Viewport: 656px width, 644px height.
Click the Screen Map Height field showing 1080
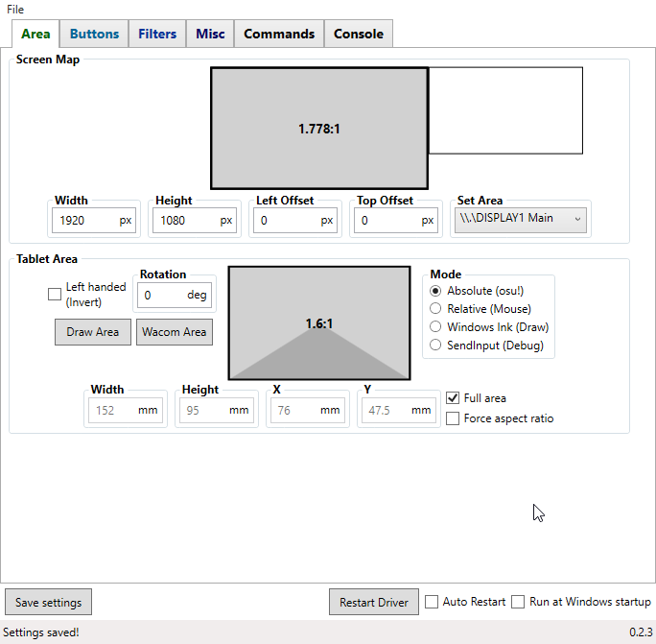pyautogui.click(x=195, y=220)
